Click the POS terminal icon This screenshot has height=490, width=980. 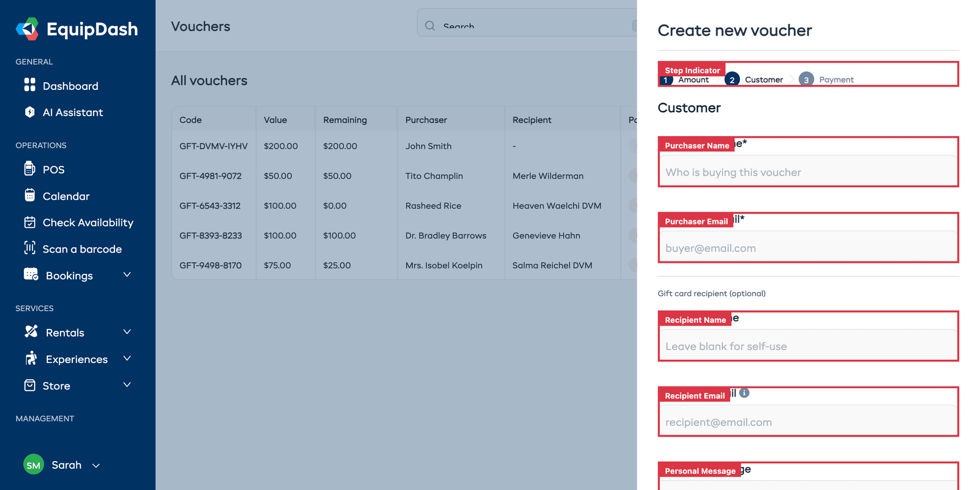point(30,169)
